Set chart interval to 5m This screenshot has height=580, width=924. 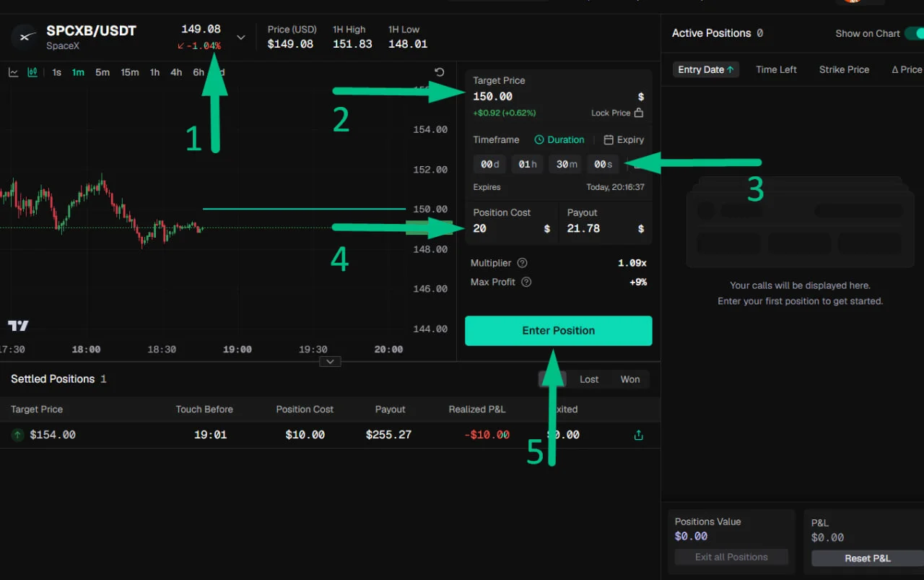103,72
